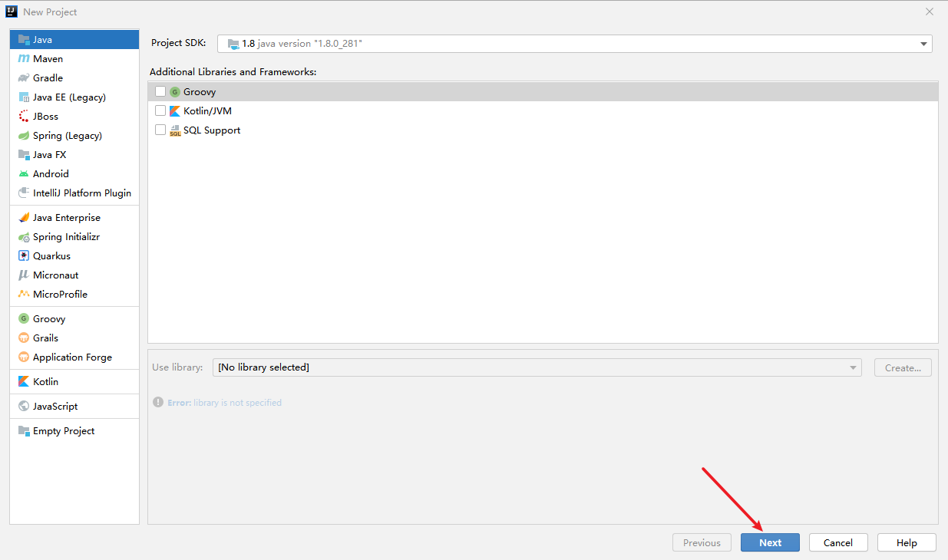Select Java Enterprise label
The height and width of the screenshot is (560, 948).
(x=67, y=217)
